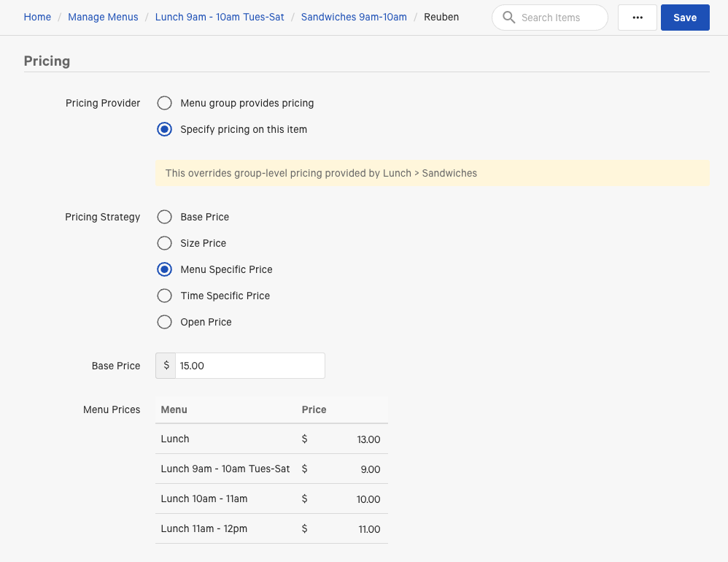
Task: Enable Open Price strategy
Action: (x=165, y=322)
